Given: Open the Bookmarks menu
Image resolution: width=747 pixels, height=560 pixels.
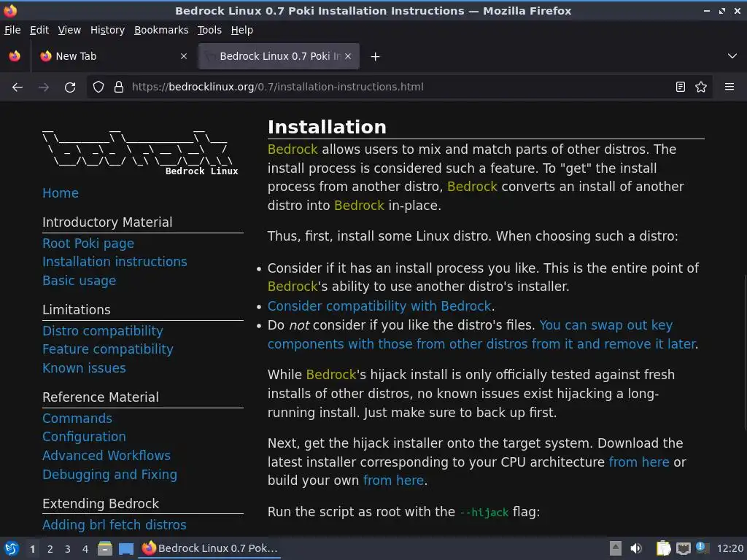Looking at the screenshot, I should [x=161, y=30].
